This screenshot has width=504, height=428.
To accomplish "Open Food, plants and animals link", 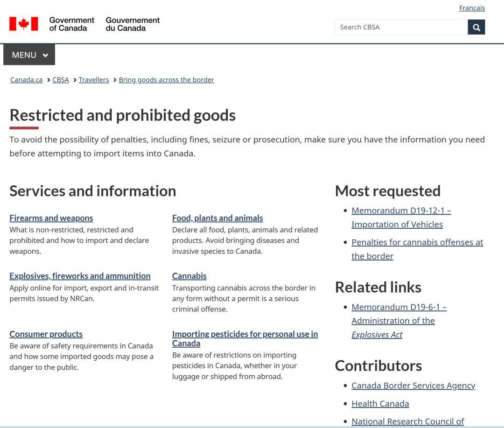I will tap(217, 218).
